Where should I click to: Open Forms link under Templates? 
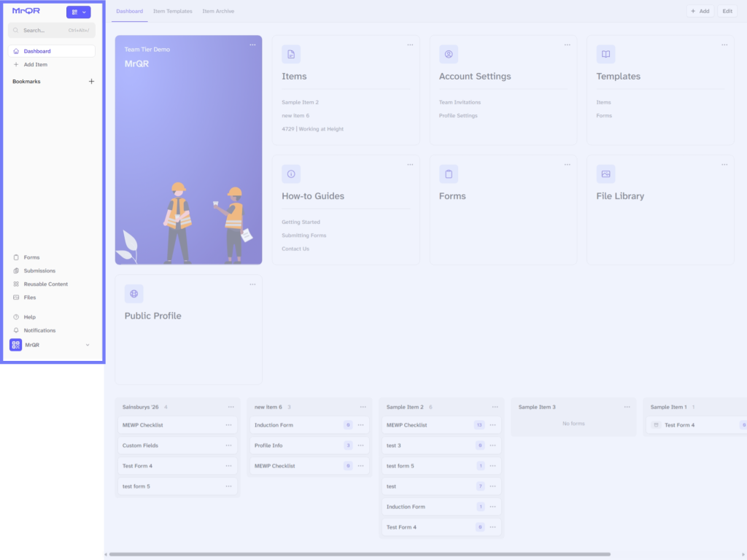[x=604, y=116]
